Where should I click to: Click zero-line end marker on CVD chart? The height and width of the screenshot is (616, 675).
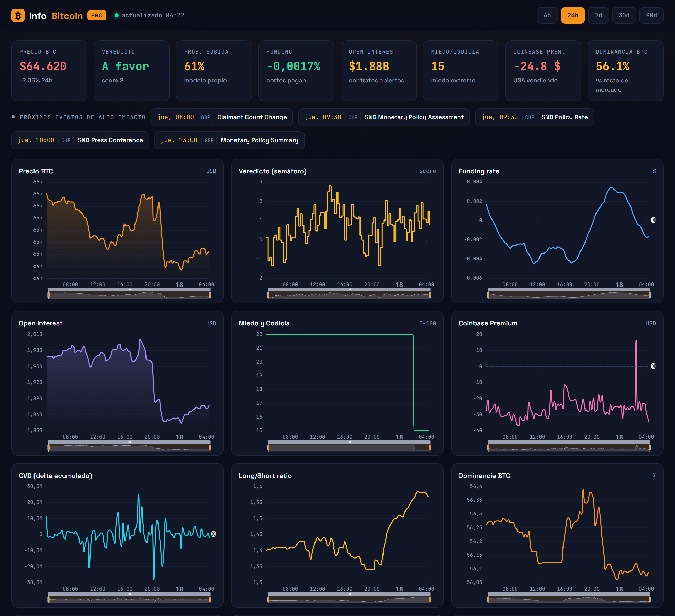click(x=213, y=534)
